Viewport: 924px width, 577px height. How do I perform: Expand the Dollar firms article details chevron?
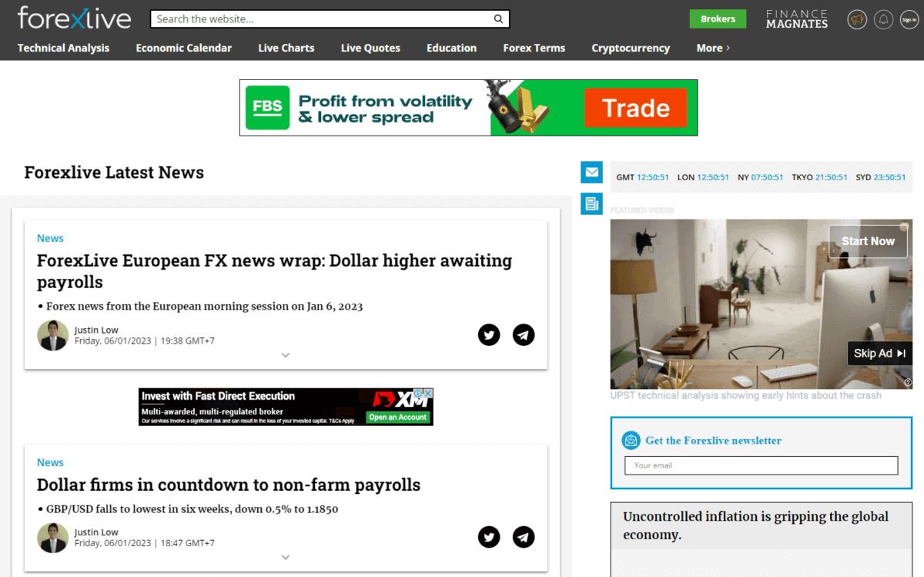point(286,557)
